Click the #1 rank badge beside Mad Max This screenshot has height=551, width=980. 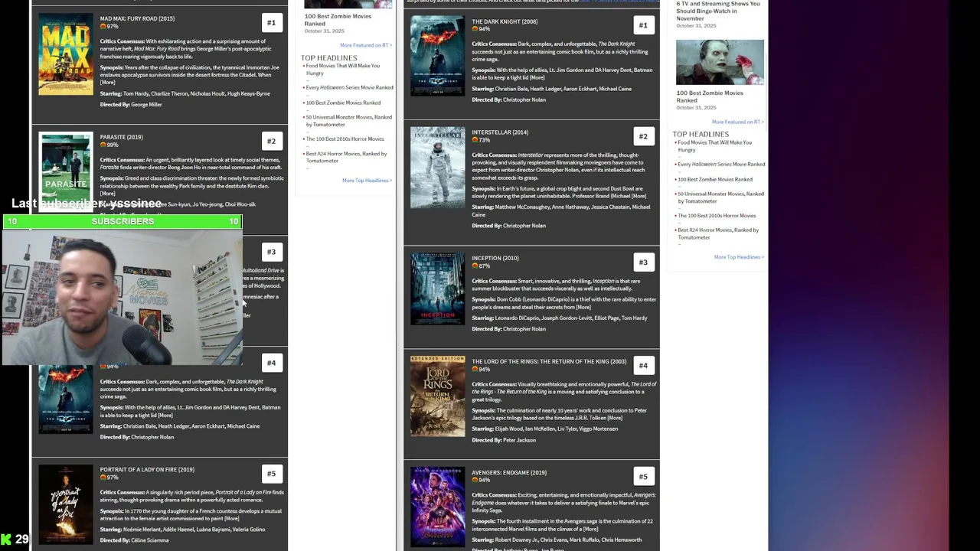point(271,23)
